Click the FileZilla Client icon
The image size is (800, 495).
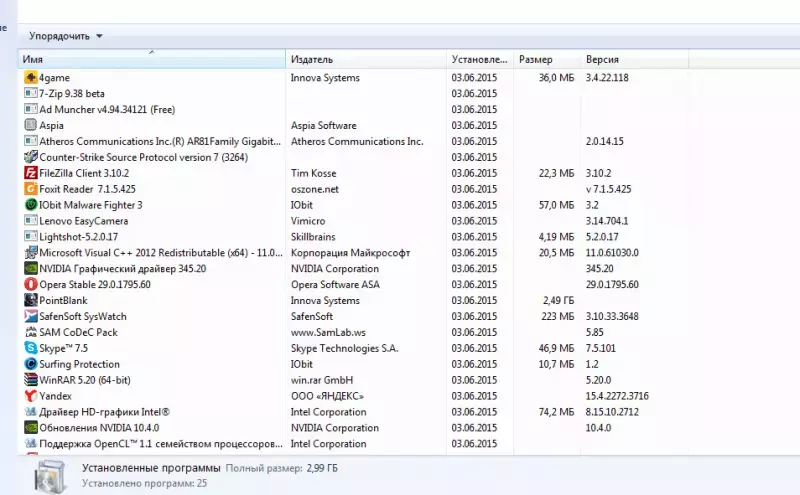[31, 173]
